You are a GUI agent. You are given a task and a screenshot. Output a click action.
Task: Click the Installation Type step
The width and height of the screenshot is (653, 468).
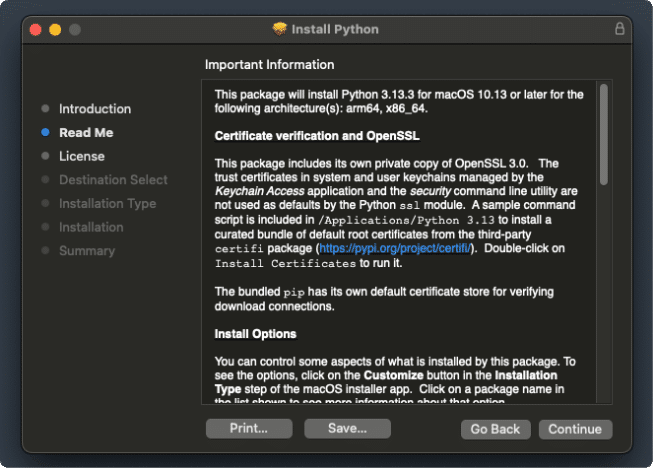pyautogui.click(x=107, y=203)
